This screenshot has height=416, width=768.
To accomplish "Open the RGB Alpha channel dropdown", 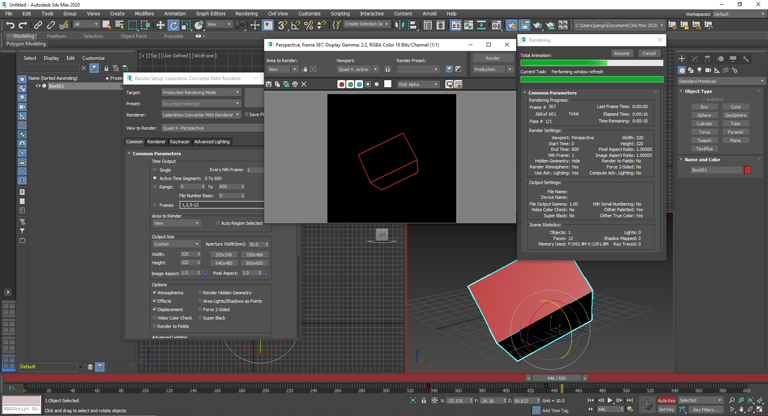I will [417, 85].
